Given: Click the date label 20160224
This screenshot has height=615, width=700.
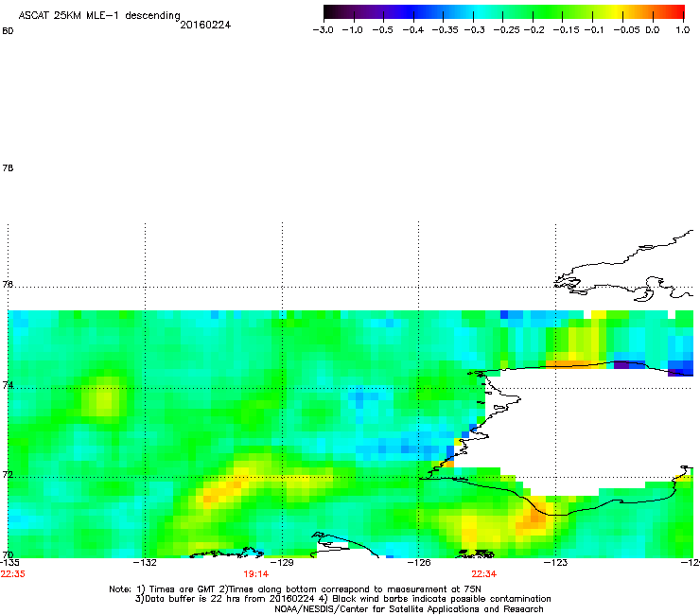Looking at the screenshot, I should (205, 25).
